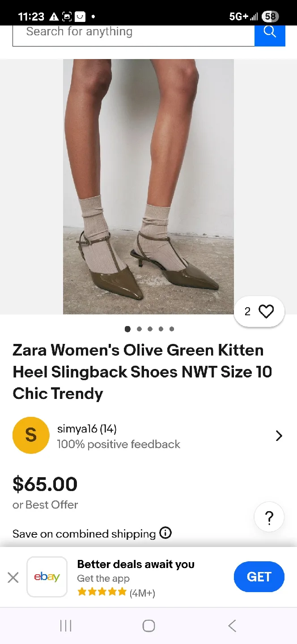Tap the GET button to install the app
This screenshot has height=644, width=297.
pos(259,576)
